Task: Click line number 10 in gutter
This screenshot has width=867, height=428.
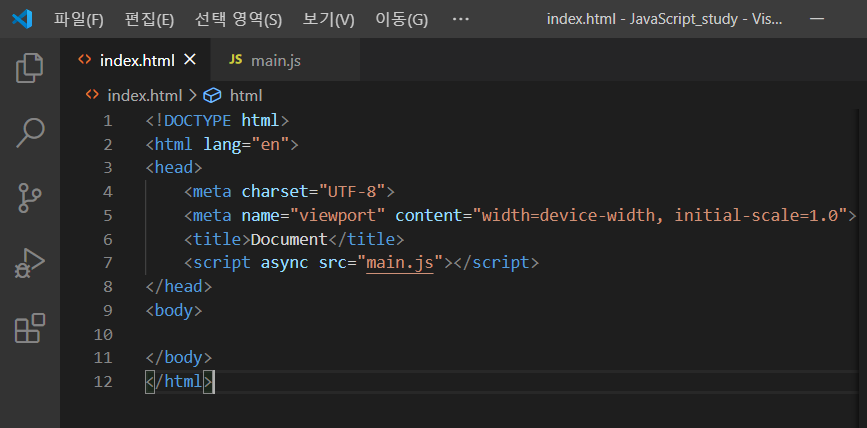Action: (103, 335)
